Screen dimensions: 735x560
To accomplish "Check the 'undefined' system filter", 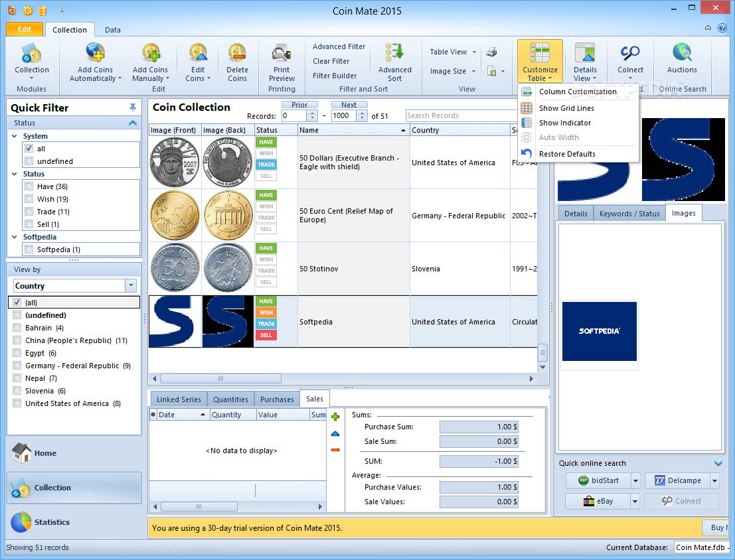I will click(x=29, y=161).
